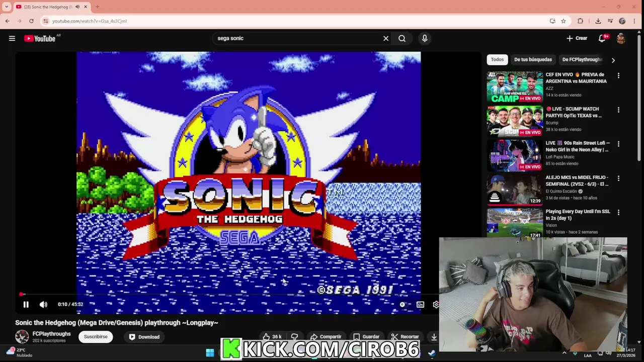The height and width of the screenshot is (362, 644).
Task: Toggle subtitles in the video player
Action: click(420, 304)
